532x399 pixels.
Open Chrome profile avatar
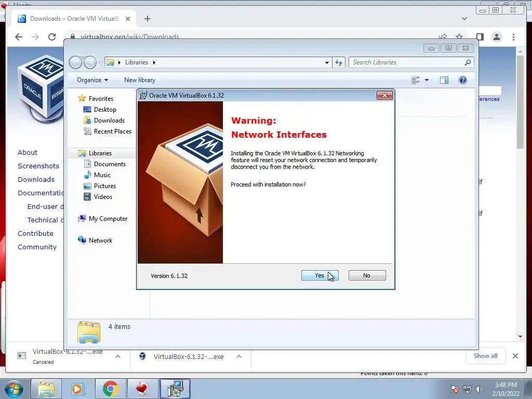(497, 37)
